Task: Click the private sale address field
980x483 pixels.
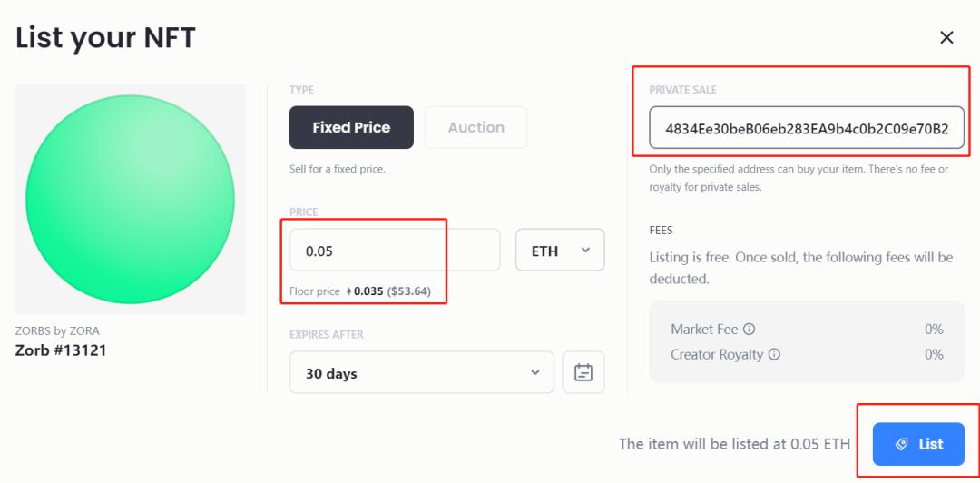Action: 806,128
